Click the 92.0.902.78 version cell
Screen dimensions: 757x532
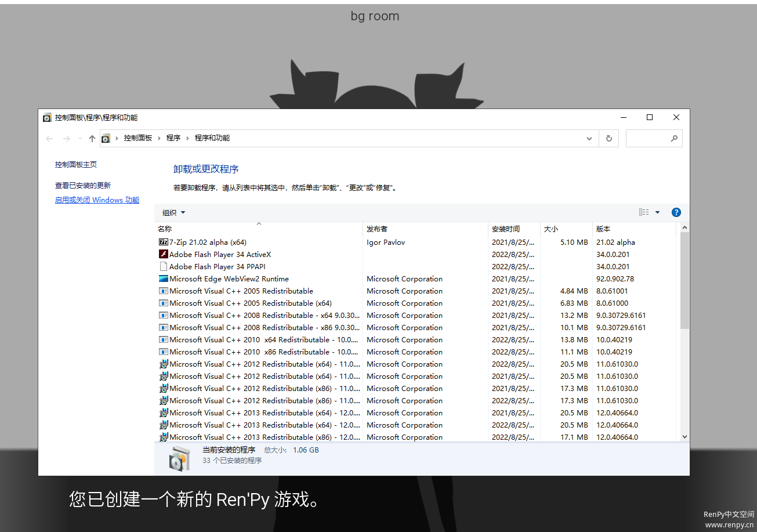(615, 278)
